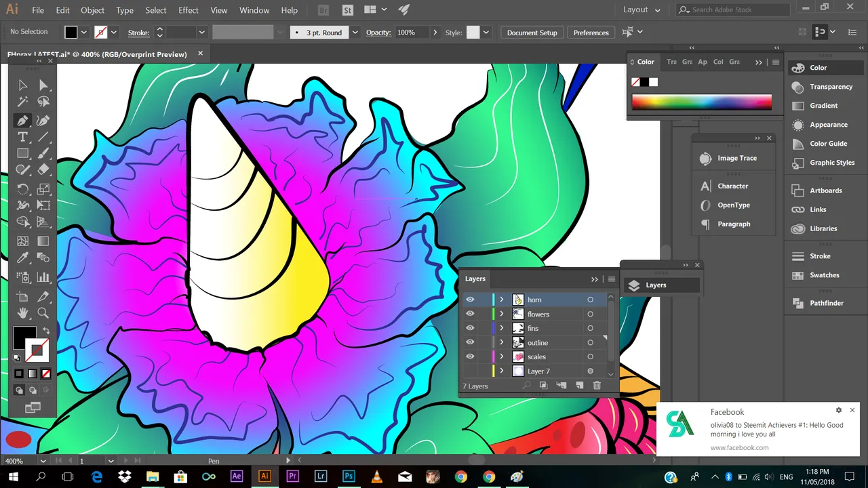Select the Eraser tool
Screen dimensions: 868x488
click(x=43, y=169)
